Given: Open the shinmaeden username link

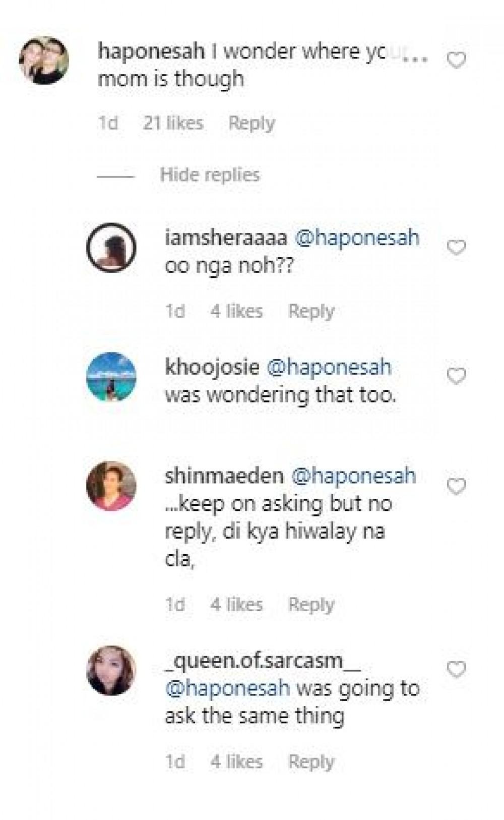Looking at the screenshot, I should click(x=224, y=476).
